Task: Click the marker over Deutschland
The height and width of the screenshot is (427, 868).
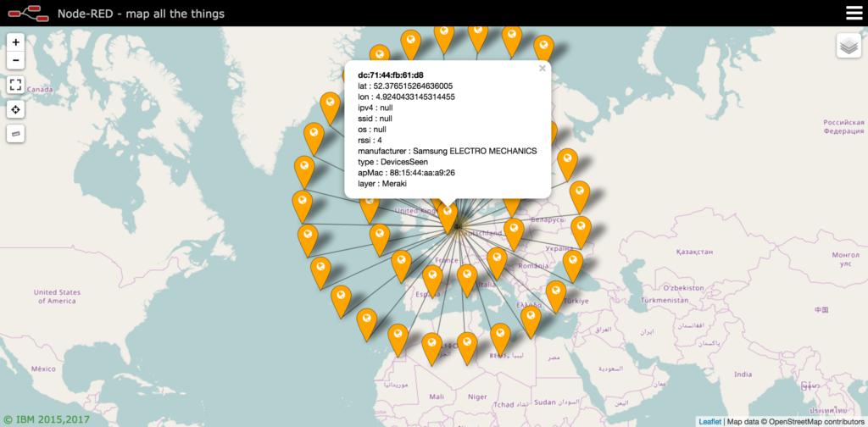Action: (514, 234)
